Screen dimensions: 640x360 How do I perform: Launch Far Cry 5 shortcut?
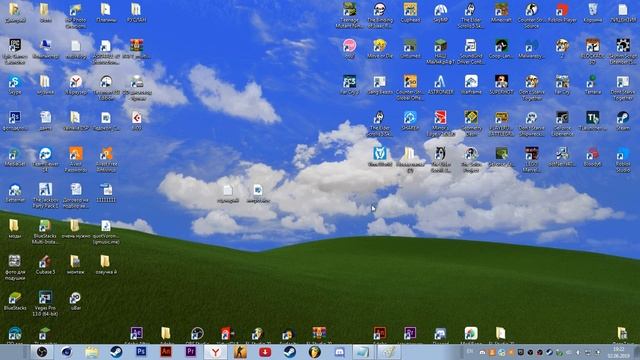tap(349, 84)
